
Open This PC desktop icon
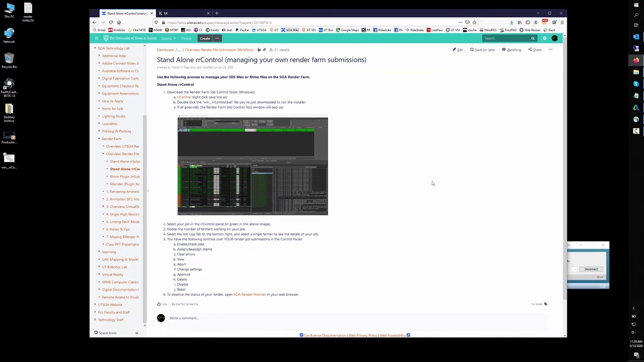pos(9,10)
